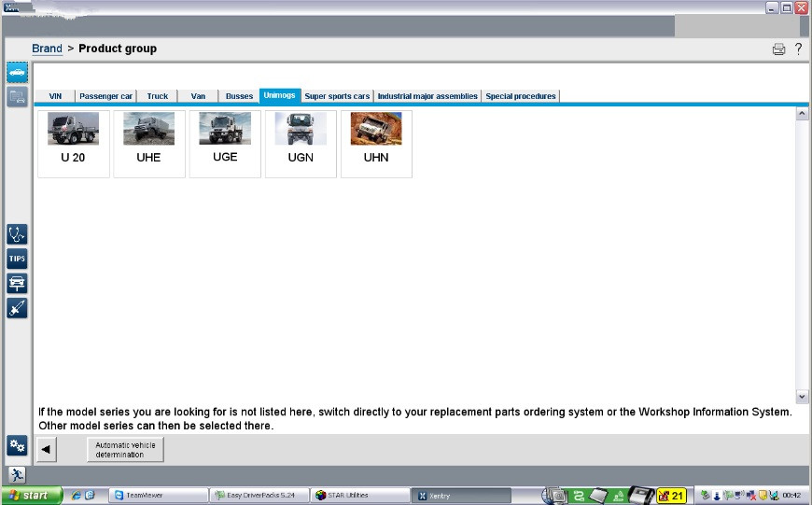The image size is (812, 505).
Task: Click the Internet Explorer quick launch icon
Action: 76,495
